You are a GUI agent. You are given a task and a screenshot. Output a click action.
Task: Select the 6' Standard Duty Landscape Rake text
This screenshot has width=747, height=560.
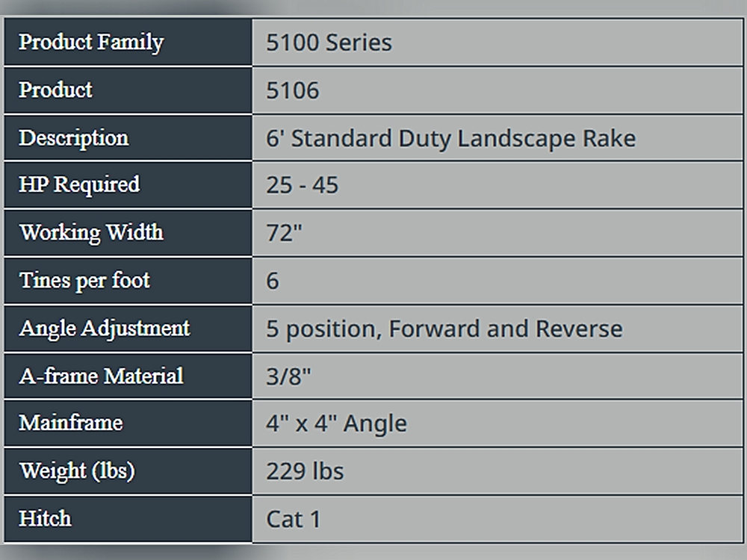tap(450, 138)
